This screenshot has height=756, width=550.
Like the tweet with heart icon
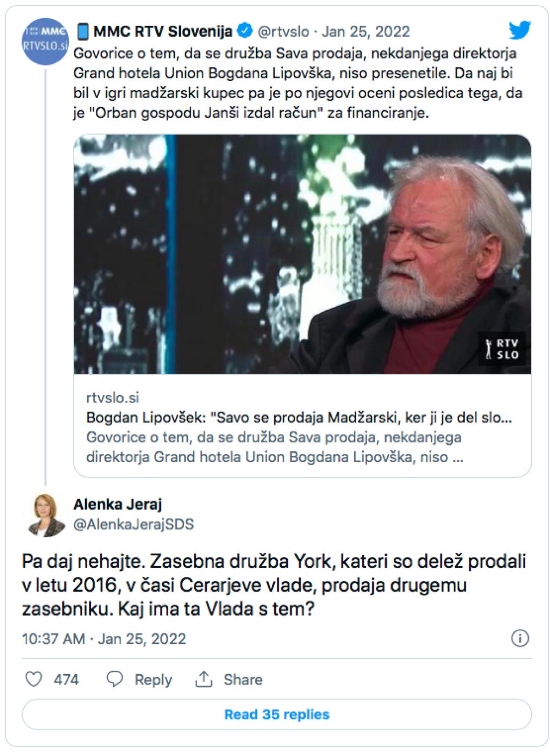33,679
